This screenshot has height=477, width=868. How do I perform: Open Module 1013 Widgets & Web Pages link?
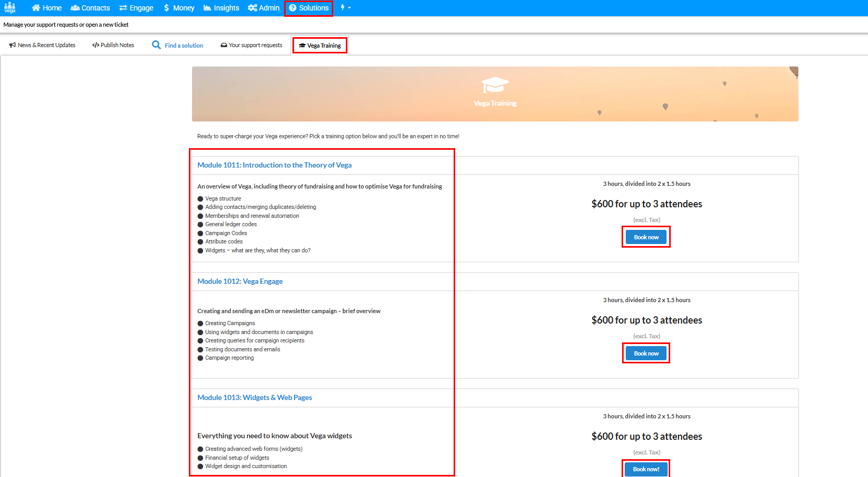[254, 397]
